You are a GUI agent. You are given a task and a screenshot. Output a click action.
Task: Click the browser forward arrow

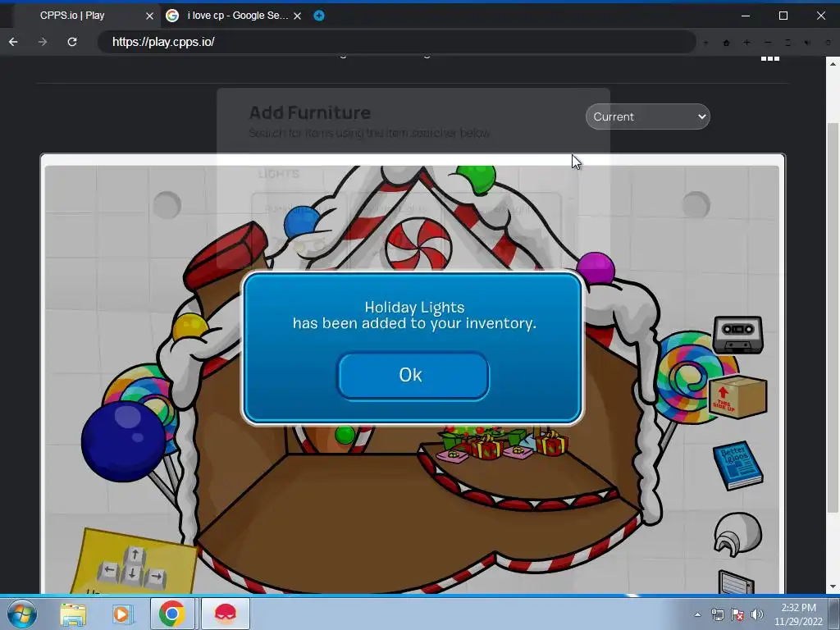coord(43,42)
